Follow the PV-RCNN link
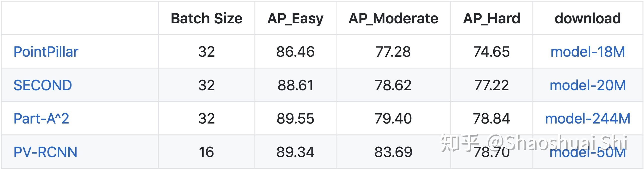 click(45, 152)
